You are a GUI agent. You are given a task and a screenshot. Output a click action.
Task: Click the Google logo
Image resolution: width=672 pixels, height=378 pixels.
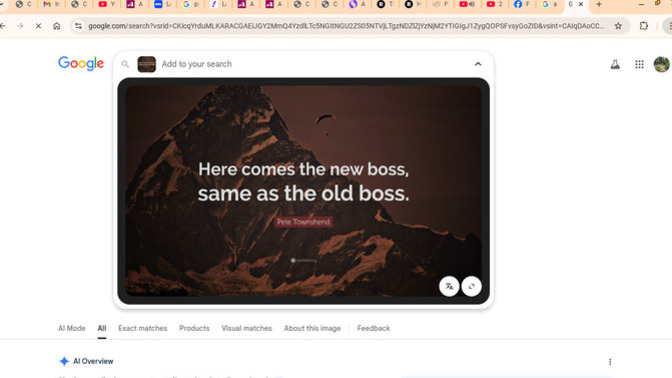click(x=81, y=63)
